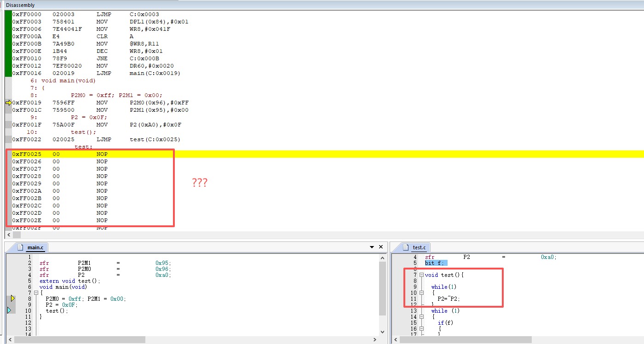Switch to the test.c tab
Screen dimensions: 644x344
pos(419,247)
